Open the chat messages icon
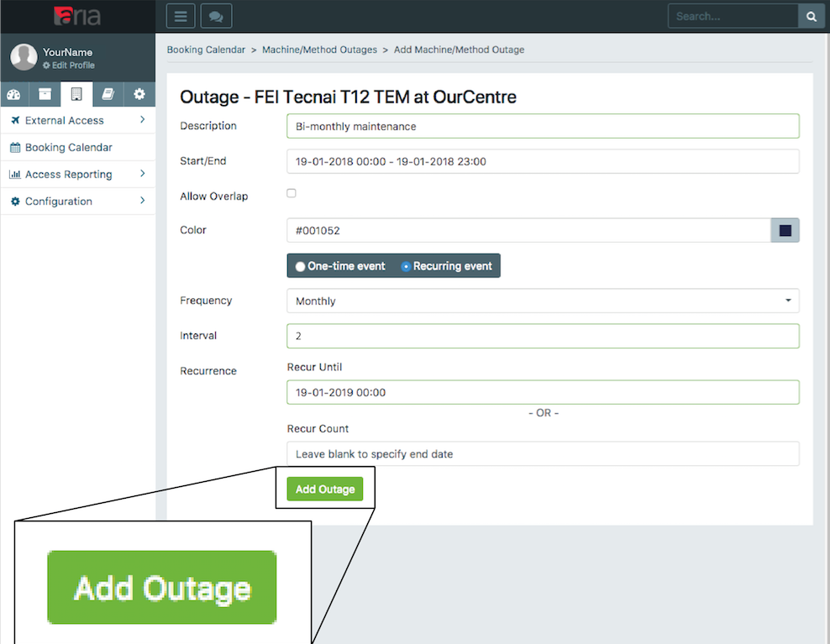The image size is (830, 644). (x=216, y=17)
